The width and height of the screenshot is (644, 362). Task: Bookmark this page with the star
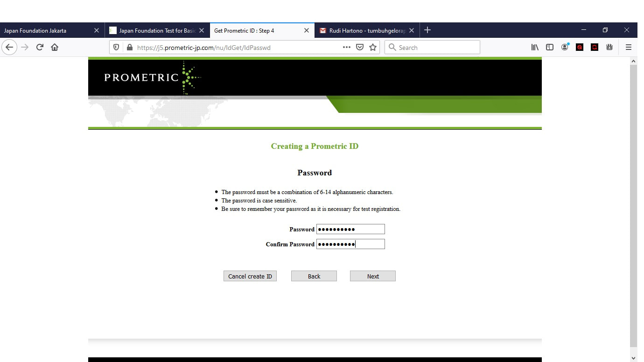373,47
